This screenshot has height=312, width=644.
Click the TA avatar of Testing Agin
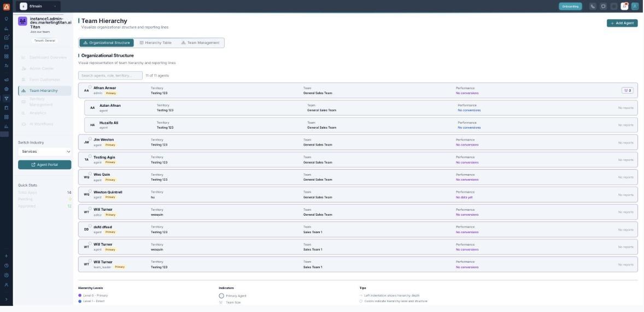coord(86,159)
